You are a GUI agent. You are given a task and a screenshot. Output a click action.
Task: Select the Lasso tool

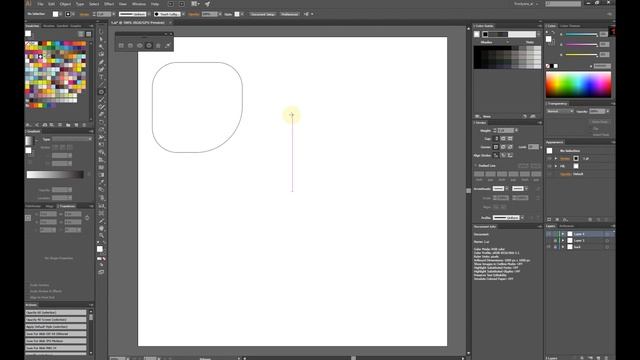tap(101, 54)
